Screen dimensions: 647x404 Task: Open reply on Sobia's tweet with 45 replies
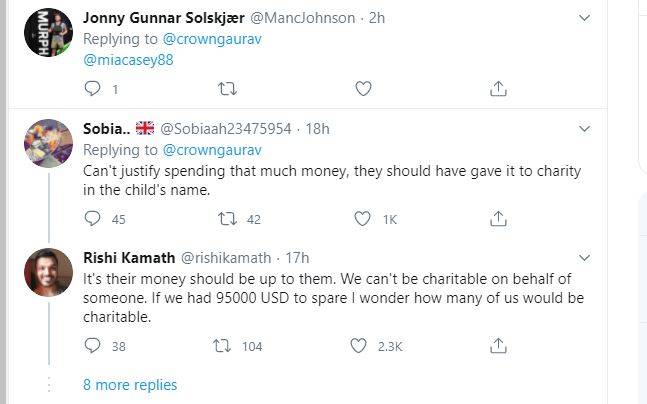pos(92,218)
